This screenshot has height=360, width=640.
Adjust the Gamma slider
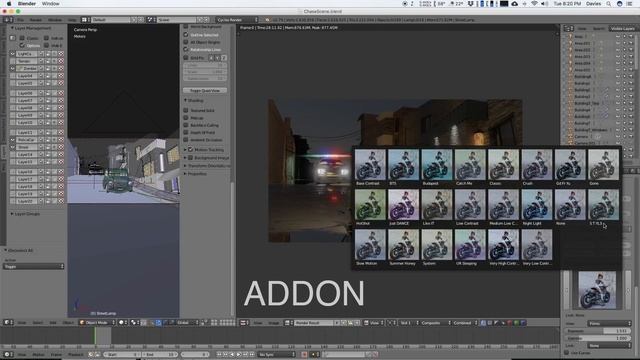point(598,339)
